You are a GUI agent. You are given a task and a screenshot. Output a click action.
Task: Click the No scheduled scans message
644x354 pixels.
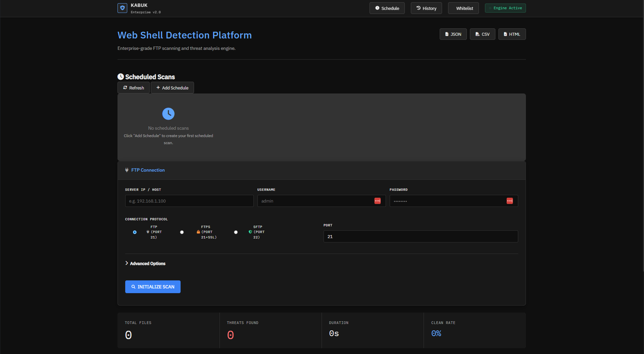coord(168,128)
